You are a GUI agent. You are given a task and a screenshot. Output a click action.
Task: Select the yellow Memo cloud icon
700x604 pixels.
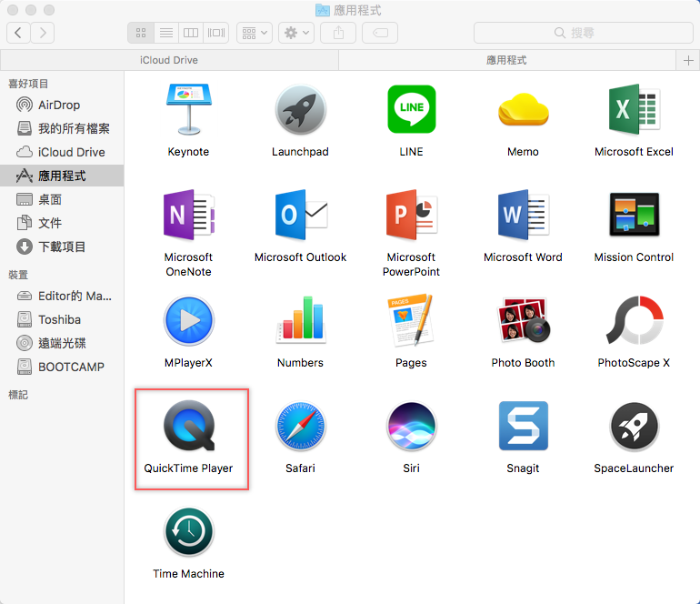[523, 109]
